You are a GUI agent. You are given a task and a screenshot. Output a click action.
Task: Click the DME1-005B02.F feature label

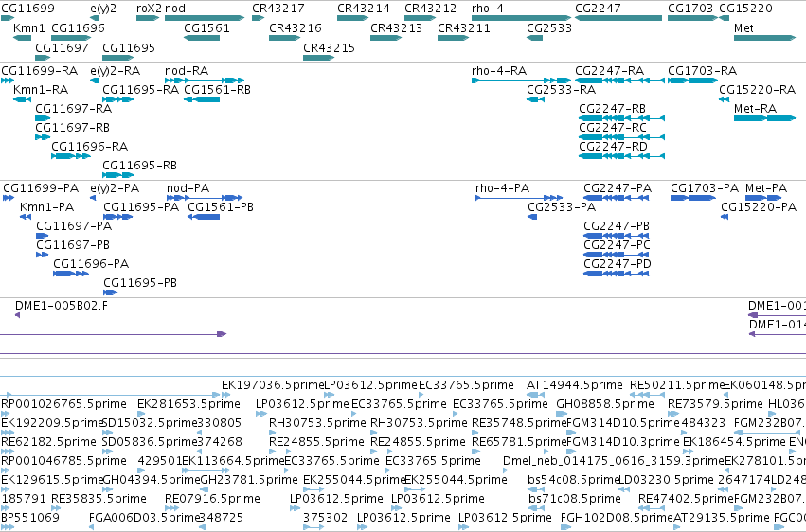[62, 306]
